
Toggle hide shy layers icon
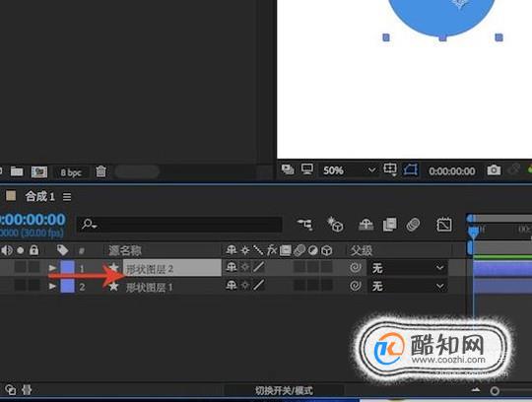[366, 225]
